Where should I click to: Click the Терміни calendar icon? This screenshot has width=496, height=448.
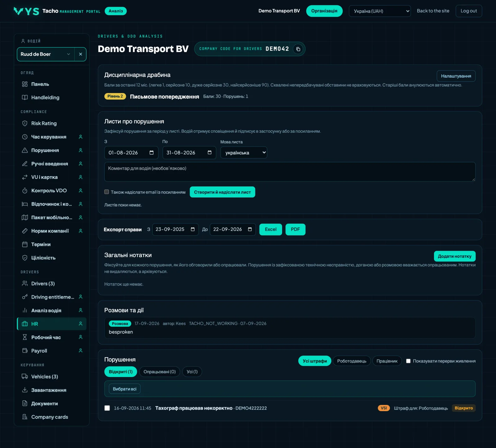point(25,244)
